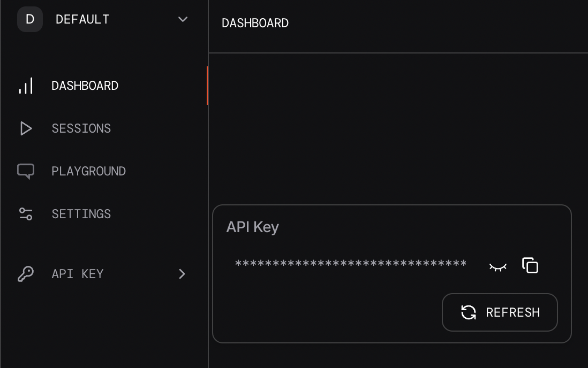Open the Settings page

coord(81,214)
